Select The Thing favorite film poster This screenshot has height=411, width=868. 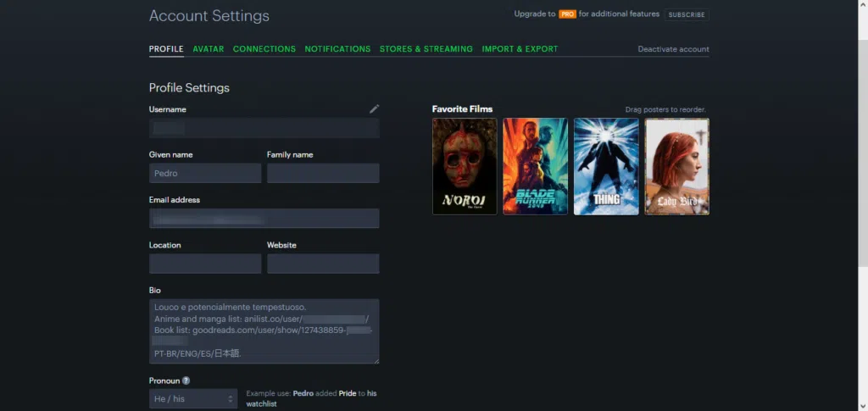(606, 166)
